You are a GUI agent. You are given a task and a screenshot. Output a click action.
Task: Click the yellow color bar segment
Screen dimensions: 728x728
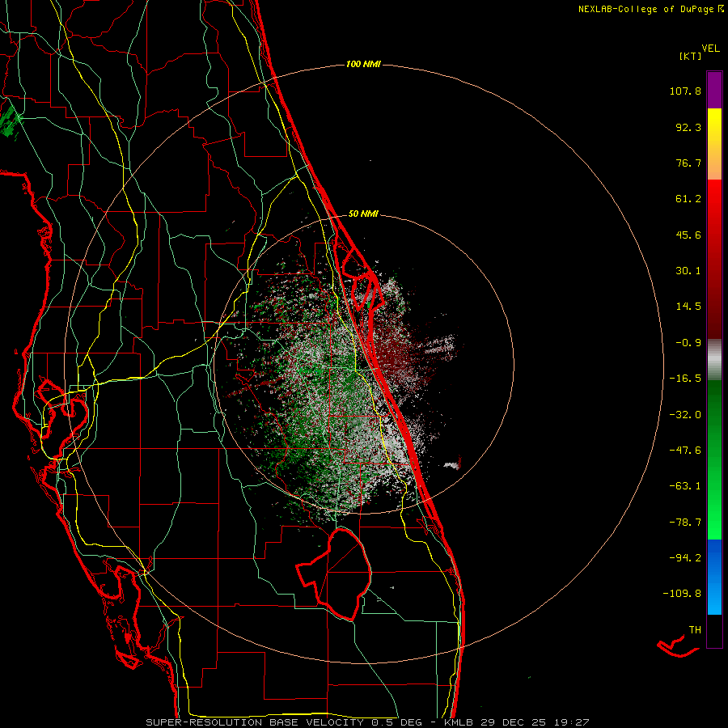pos(714,144)
